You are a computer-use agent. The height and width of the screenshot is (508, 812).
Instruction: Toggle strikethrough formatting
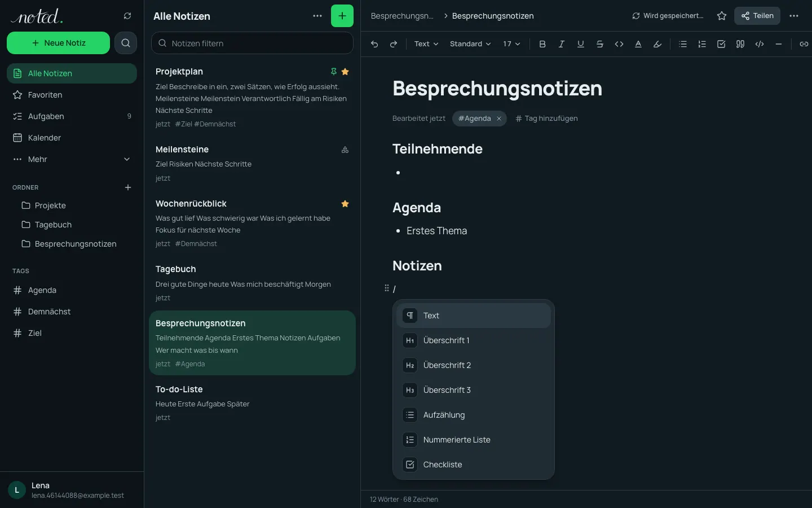[x=600, y=44]
